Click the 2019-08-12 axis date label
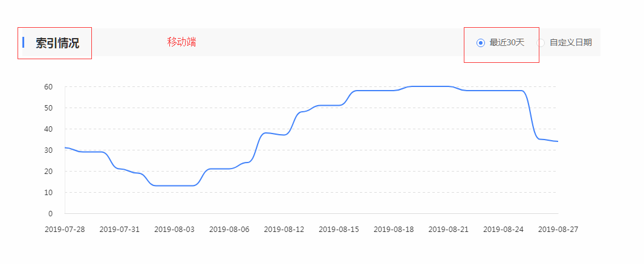This screenshot has height=264, width=644. point(284,230)
